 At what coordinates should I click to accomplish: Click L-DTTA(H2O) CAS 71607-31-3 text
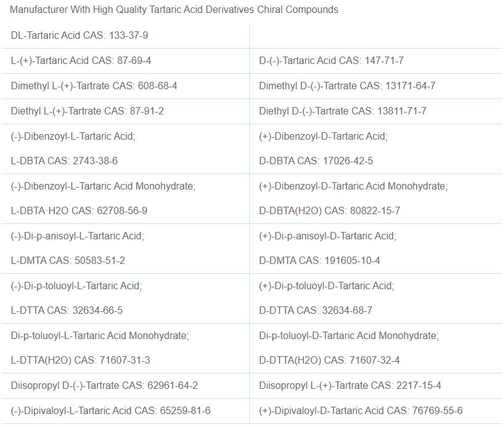[80, 361]
